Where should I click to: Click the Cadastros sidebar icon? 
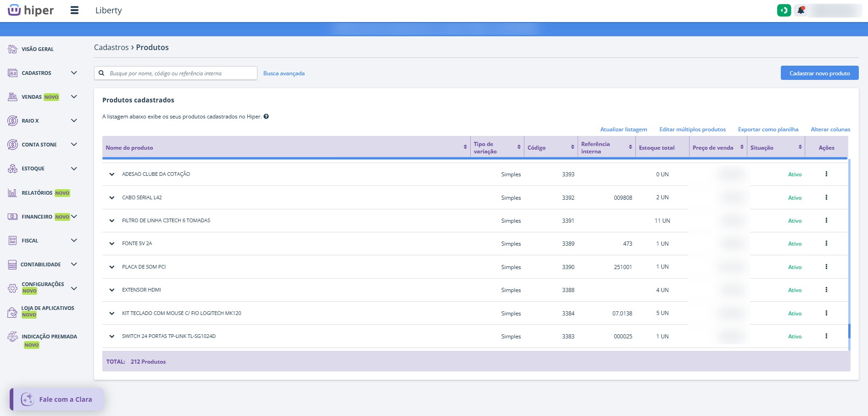click(x=13, y=73)
